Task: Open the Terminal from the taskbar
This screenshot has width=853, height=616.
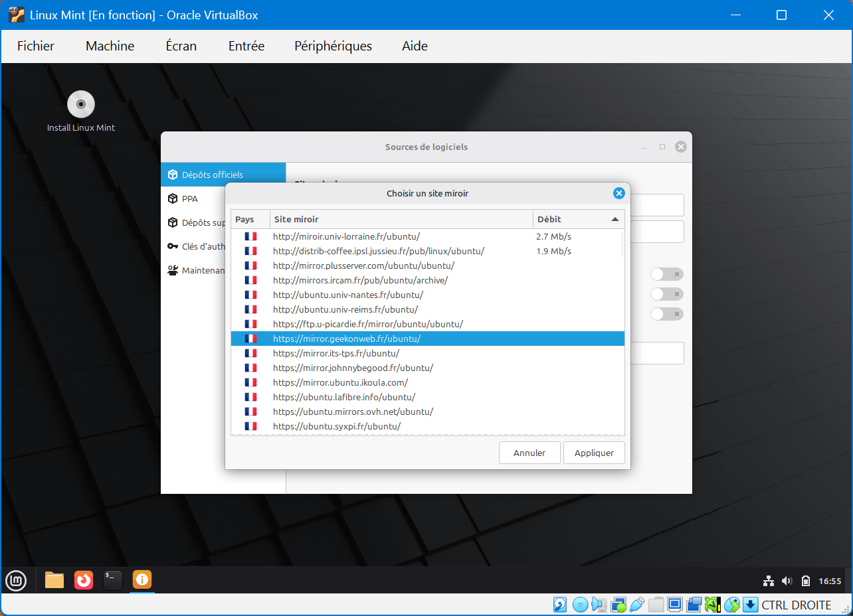Action: pos(113,580)
